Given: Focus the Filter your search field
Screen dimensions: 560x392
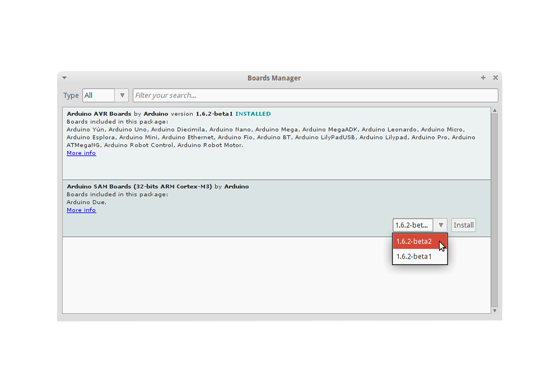Looking at the screenshot, I should pos(315,95).
